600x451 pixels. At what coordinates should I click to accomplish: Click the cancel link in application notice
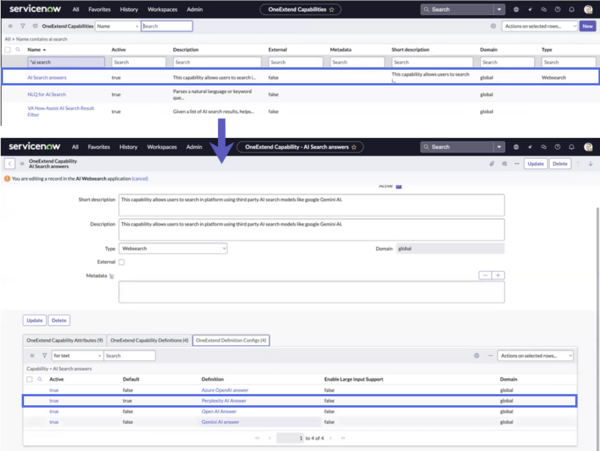coord(140,179)
